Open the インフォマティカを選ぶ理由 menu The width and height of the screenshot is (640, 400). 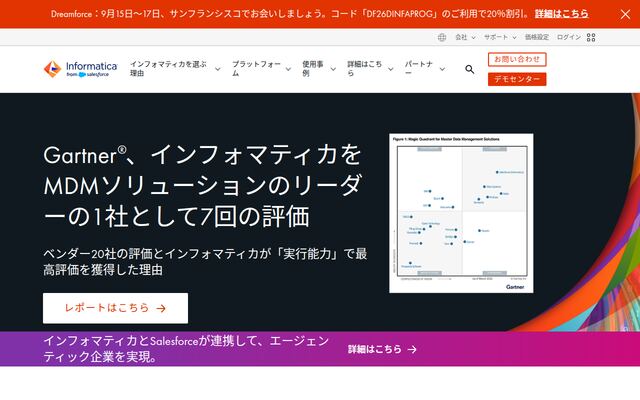point(169,69)
